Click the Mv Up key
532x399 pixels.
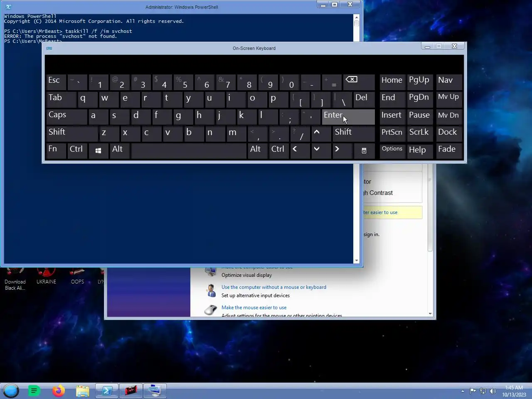449,100
